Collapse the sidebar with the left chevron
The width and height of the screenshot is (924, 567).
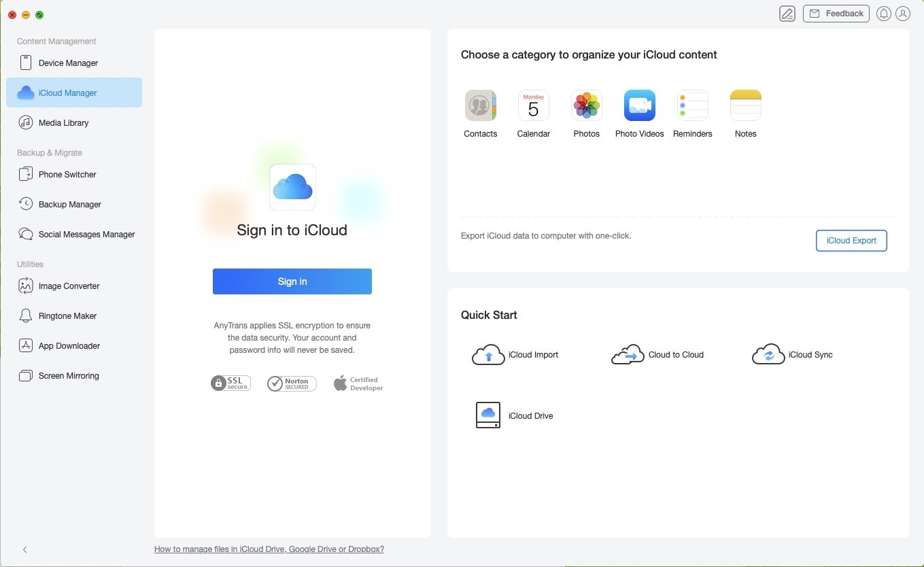(x=25, y=549)
